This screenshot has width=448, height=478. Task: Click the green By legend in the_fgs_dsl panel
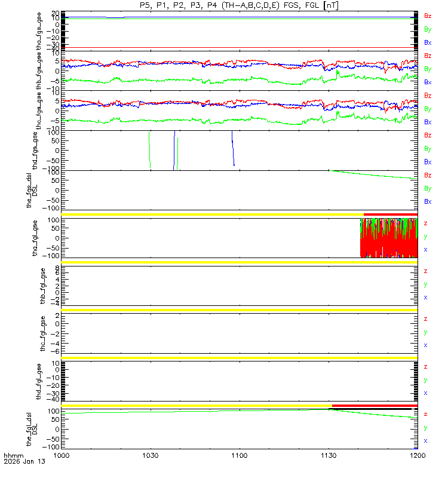pyautogui.click(x=428, y=189)
